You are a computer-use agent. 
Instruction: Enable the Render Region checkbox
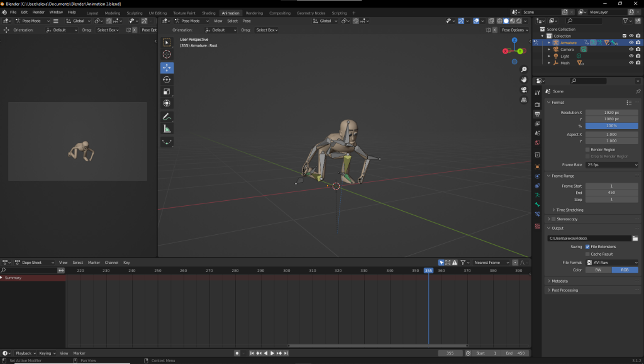tap(588, 149)
